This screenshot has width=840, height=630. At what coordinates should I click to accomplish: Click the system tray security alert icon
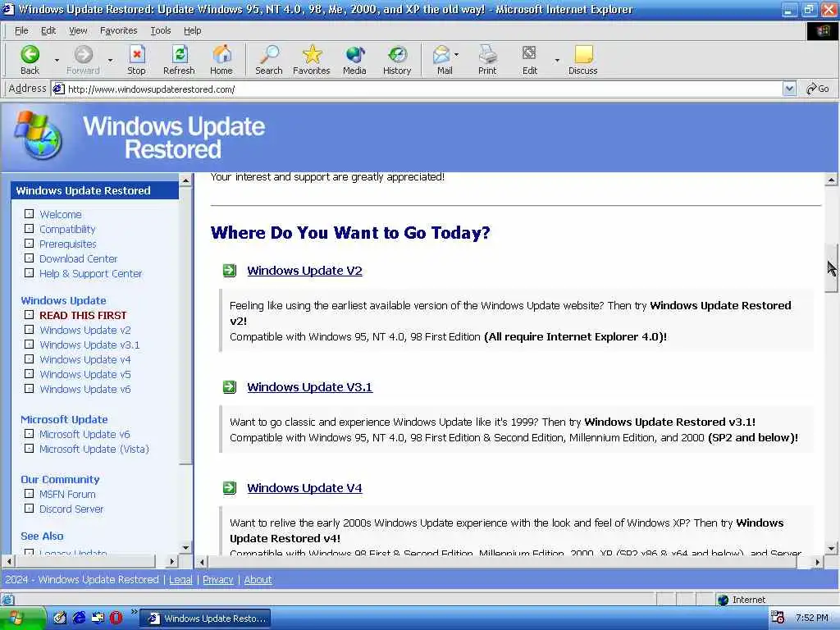778,617
